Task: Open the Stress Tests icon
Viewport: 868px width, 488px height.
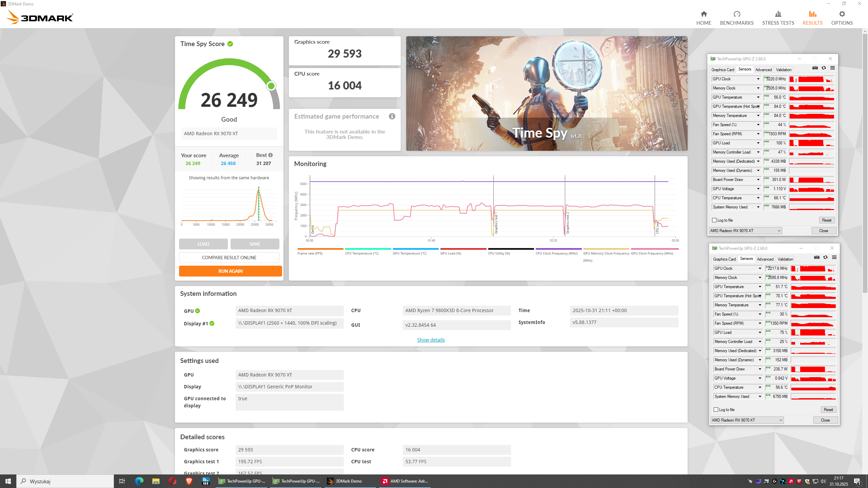Action: pos(778,14)
